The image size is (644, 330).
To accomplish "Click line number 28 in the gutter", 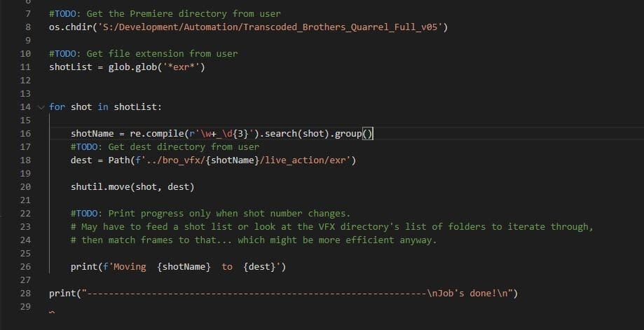I will click(x=26, y=293).
